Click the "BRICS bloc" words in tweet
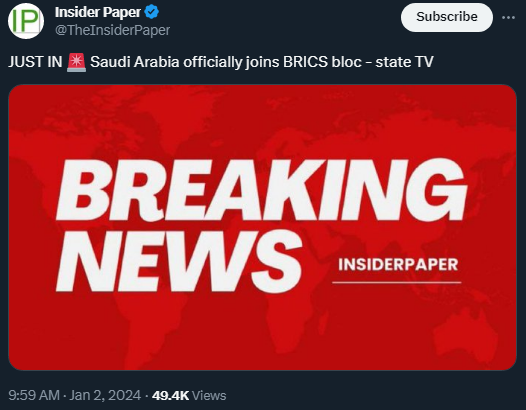The width and height of the screenshot is (526, 410). coord(322,62)
